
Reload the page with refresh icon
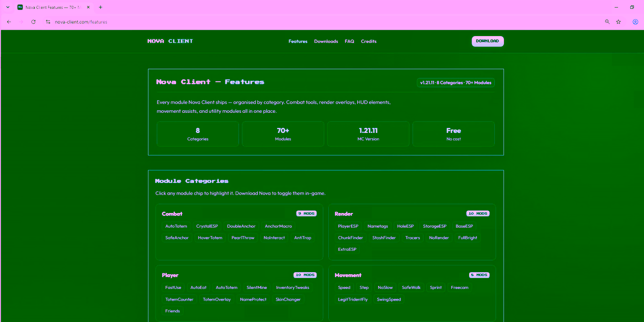(34, 22)
